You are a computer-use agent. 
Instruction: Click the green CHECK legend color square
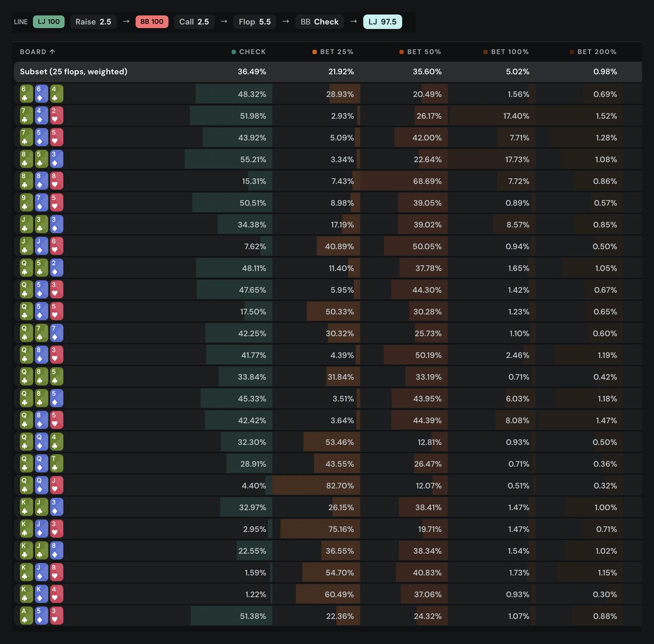point(234,52)
